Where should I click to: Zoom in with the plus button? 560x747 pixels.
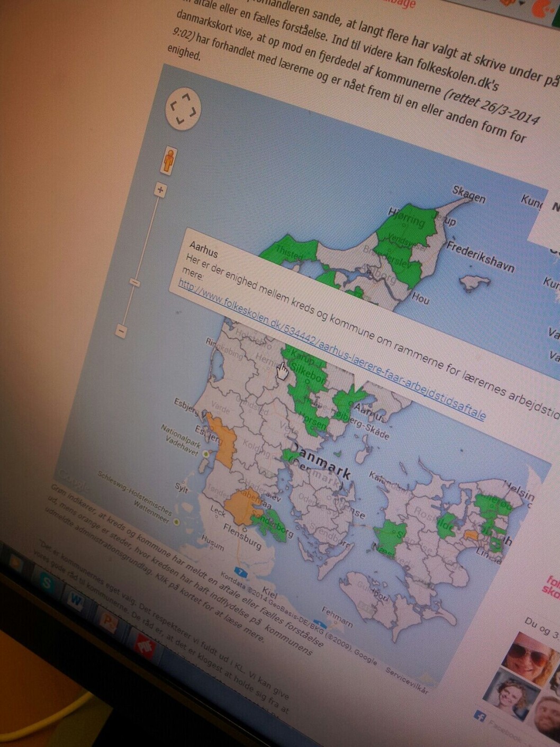[160, 190]
